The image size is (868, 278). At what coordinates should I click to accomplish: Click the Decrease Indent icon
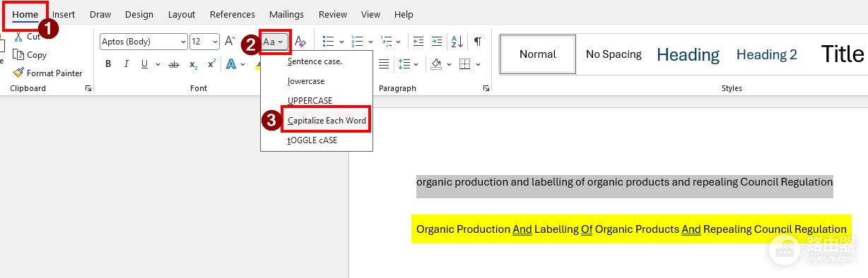pos(418,42)
